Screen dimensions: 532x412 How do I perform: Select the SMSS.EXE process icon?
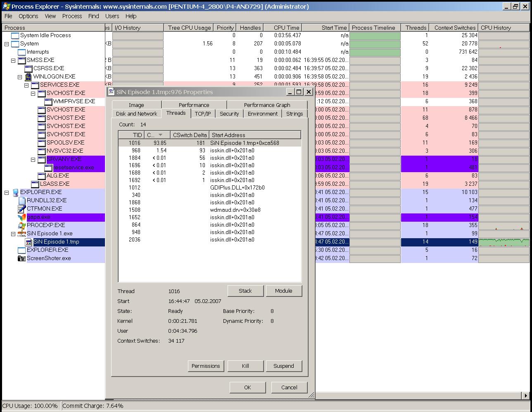pos(22,60)
